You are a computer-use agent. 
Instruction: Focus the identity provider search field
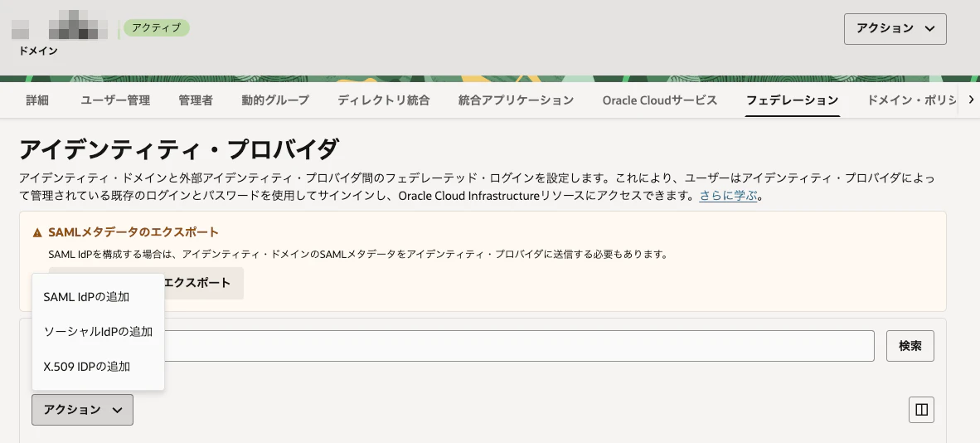pyautogui.click(x=454, y=346)
